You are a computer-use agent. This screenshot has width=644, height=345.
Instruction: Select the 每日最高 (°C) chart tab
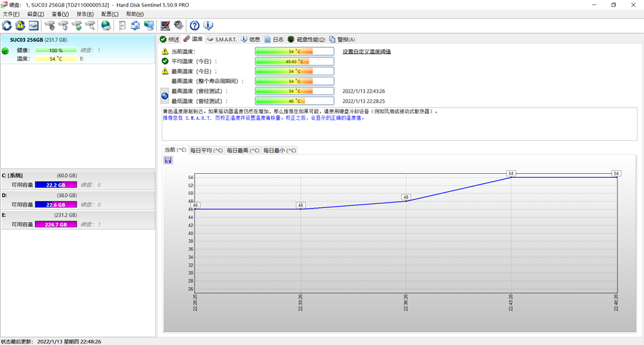tap(243, 151)
